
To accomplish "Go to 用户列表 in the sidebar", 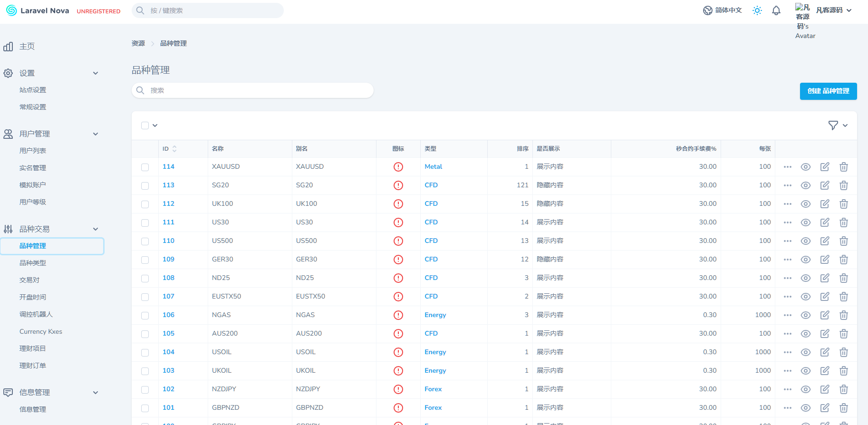I will 33,151.
